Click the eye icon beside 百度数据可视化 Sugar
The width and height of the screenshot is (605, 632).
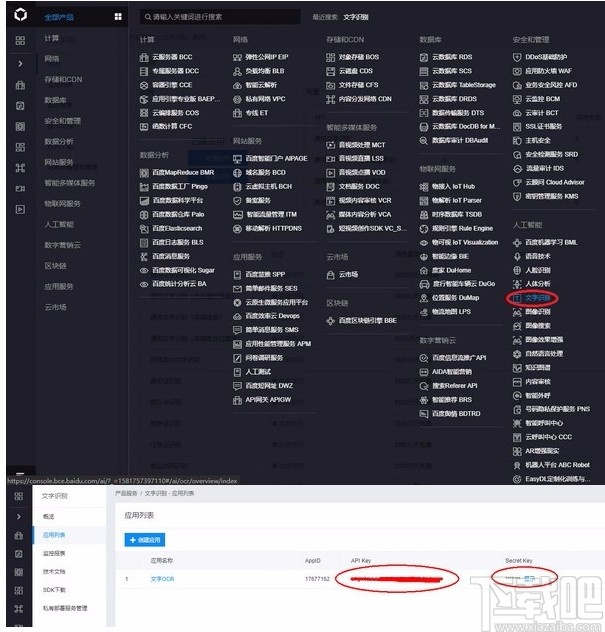pyautogui.click(x=144, y=270)
